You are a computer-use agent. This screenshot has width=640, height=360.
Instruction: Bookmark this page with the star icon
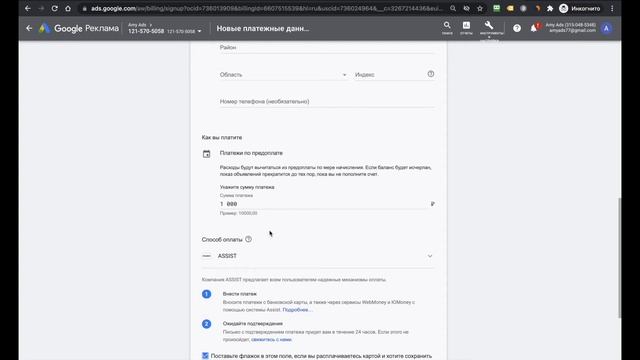[x=480, y=8]
